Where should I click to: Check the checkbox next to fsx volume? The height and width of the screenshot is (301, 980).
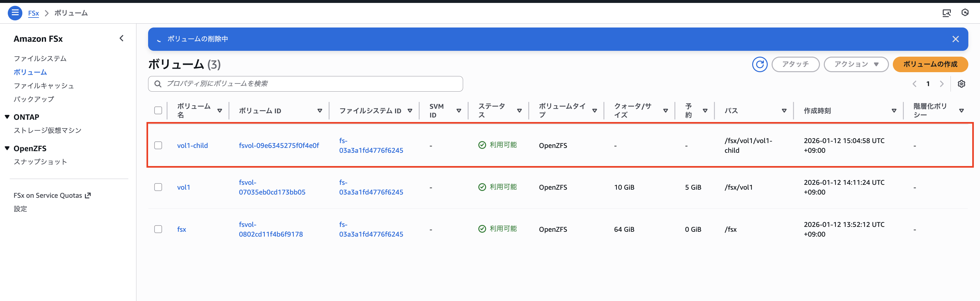(158, 229)
